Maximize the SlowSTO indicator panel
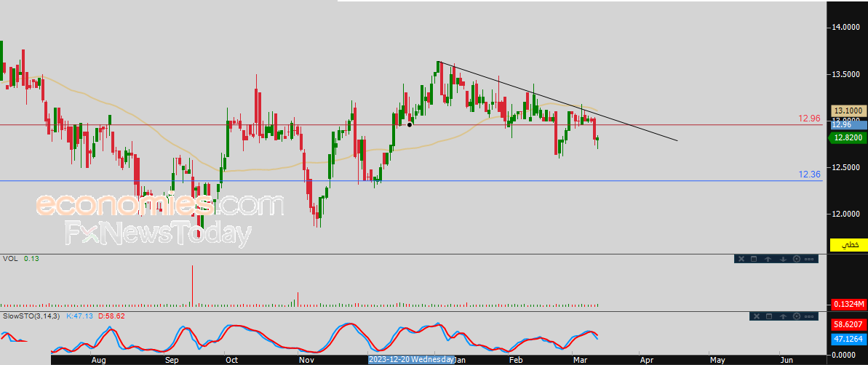 coord(769,316)
